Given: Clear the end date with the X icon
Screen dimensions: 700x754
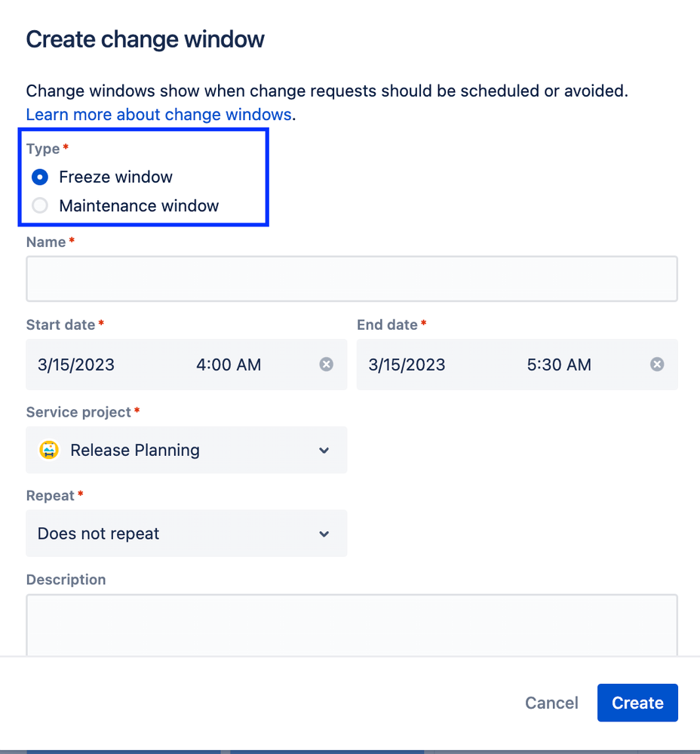Looking at the screenshot, I should tap(657, 365).
